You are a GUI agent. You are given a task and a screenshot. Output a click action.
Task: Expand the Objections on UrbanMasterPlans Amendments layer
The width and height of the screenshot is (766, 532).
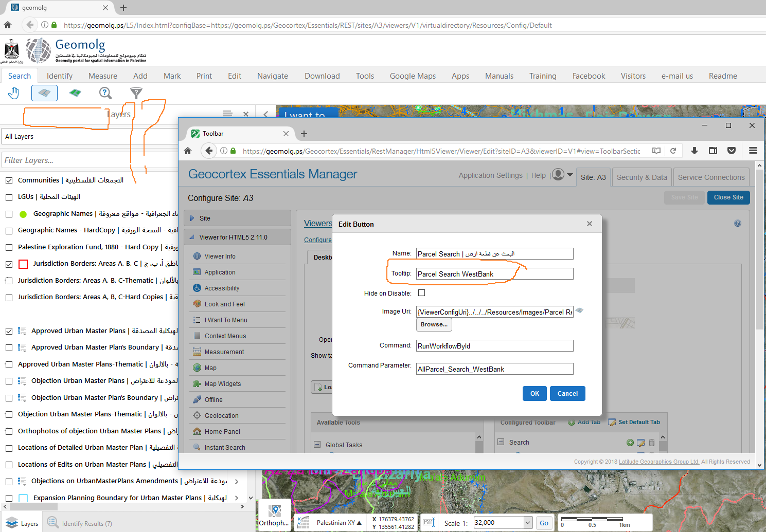coord(237,482)
